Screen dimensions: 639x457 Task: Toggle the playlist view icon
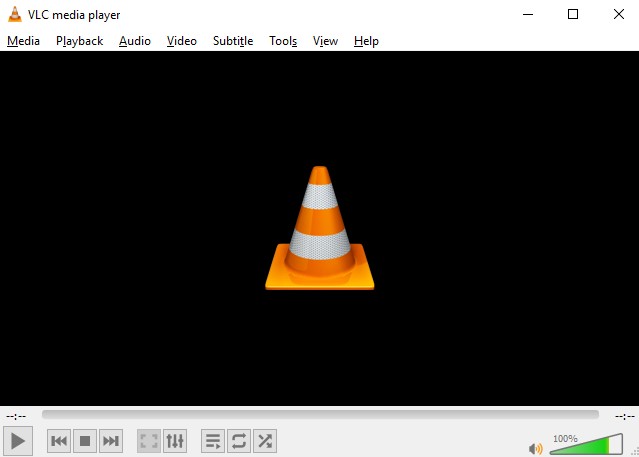click(x=213, y=441)
